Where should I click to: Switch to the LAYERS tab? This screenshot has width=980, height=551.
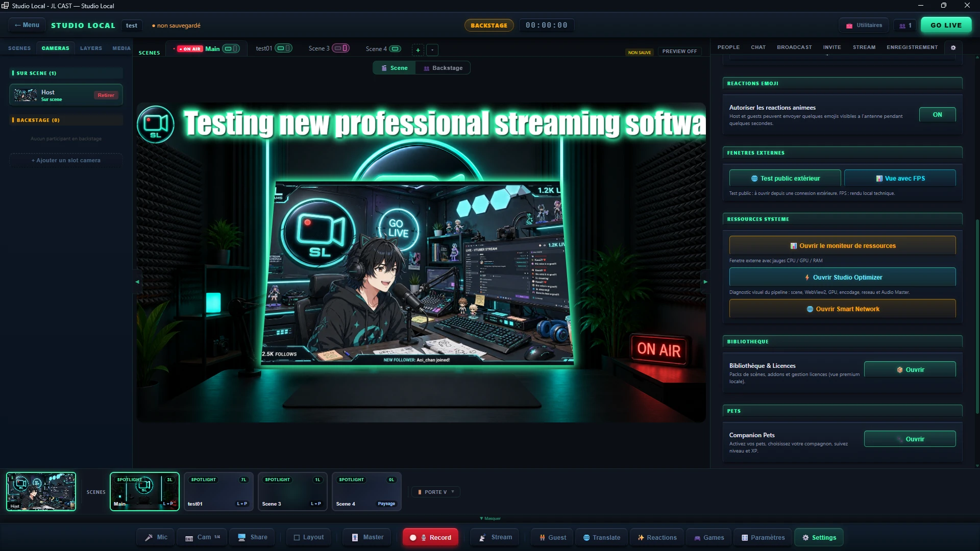pos(91,48)
